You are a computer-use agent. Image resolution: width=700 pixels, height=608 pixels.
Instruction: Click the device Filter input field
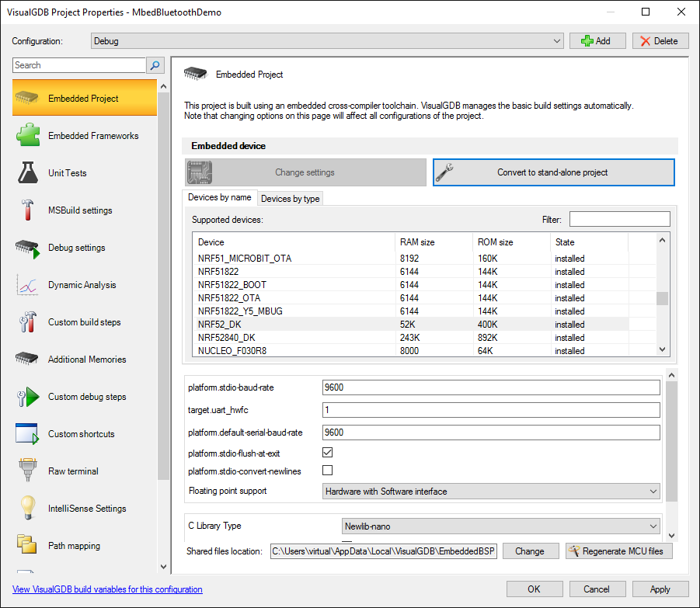click(x=620, y=219)
